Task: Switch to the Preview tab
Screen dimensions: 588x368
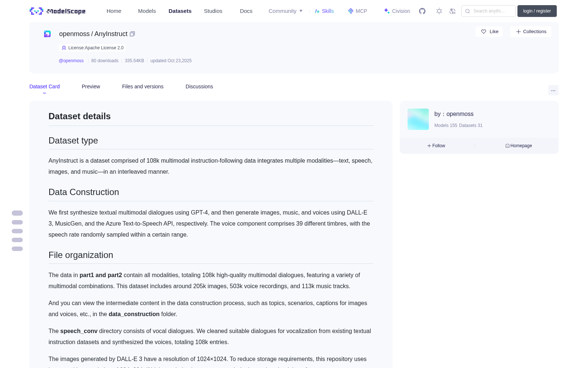Action: point(91,86)
